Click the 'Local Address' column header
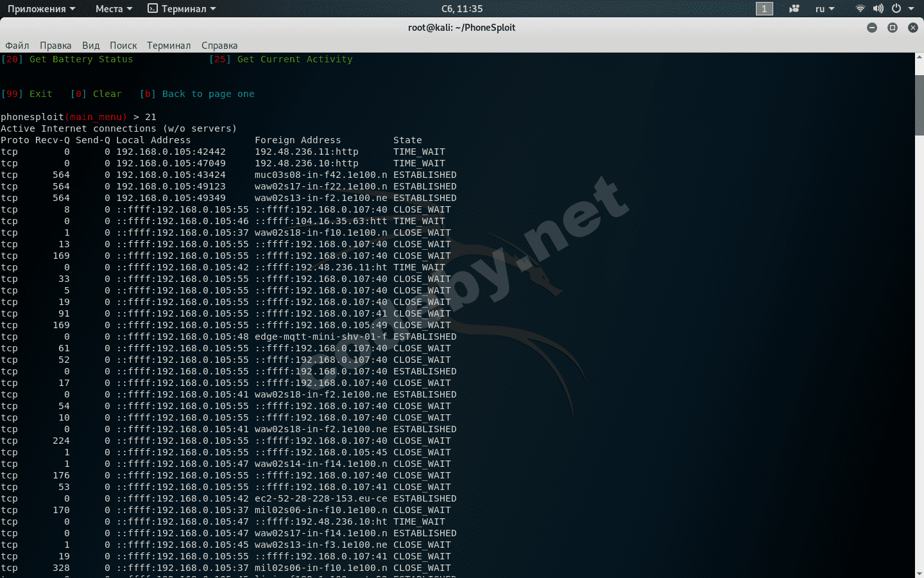 point(153,140)
